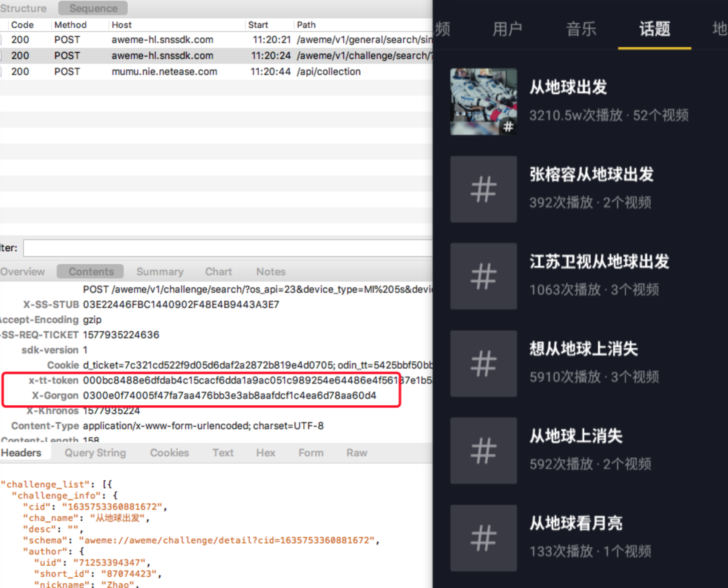Click the Filter input field
728x588 pixels.
(228, 248)
